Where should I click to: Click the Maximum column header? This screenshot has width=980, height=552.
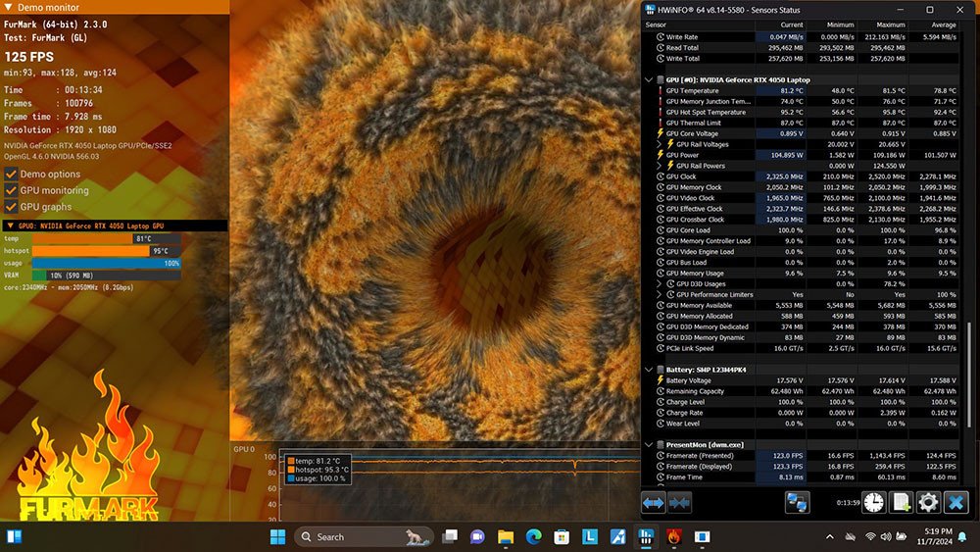click(890, 24)
